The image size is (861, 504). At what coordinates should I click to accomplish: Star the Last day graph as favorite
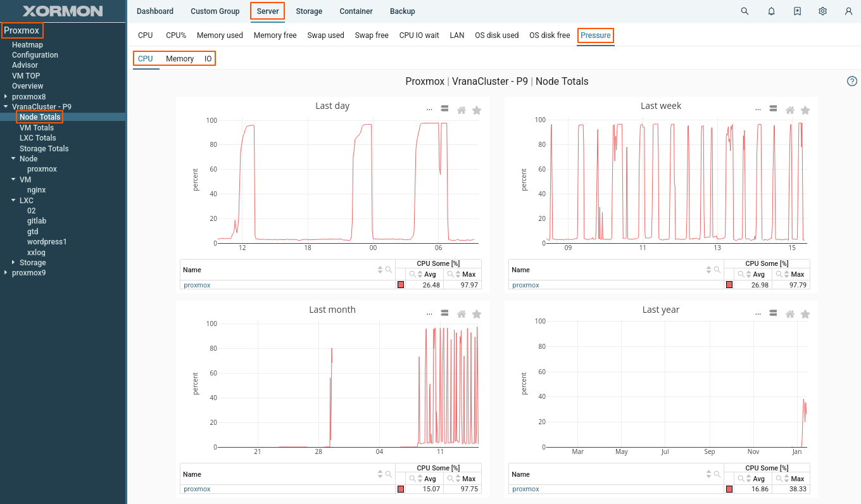[477, 110]
